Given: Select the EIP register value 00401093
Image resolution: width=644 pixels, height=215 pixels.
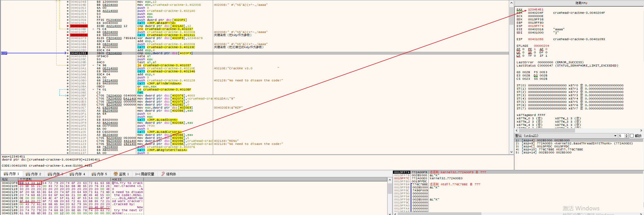Looking at the screenshot, I should [536, 39].
